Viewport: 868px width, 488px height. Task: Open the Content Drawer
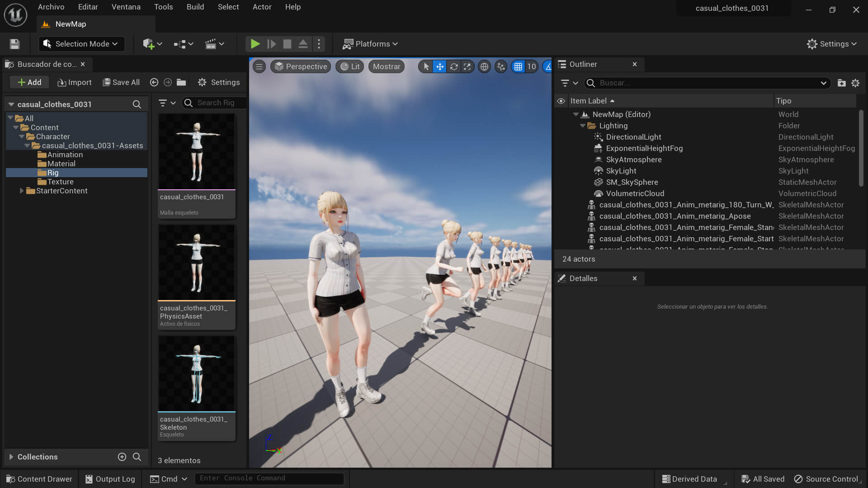click(x=39, y=479)
